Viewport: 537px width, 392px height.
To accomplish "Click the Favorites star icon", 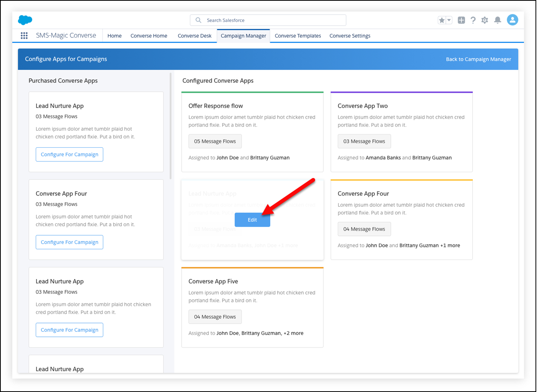I will [x=442, y=20].
